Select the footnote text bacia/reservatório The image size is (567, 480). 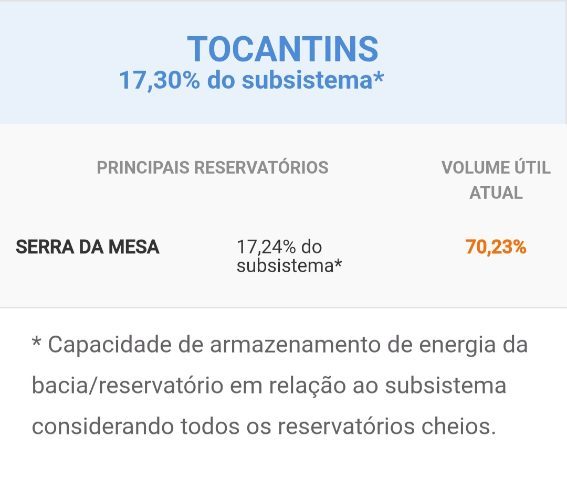(127, 385)
